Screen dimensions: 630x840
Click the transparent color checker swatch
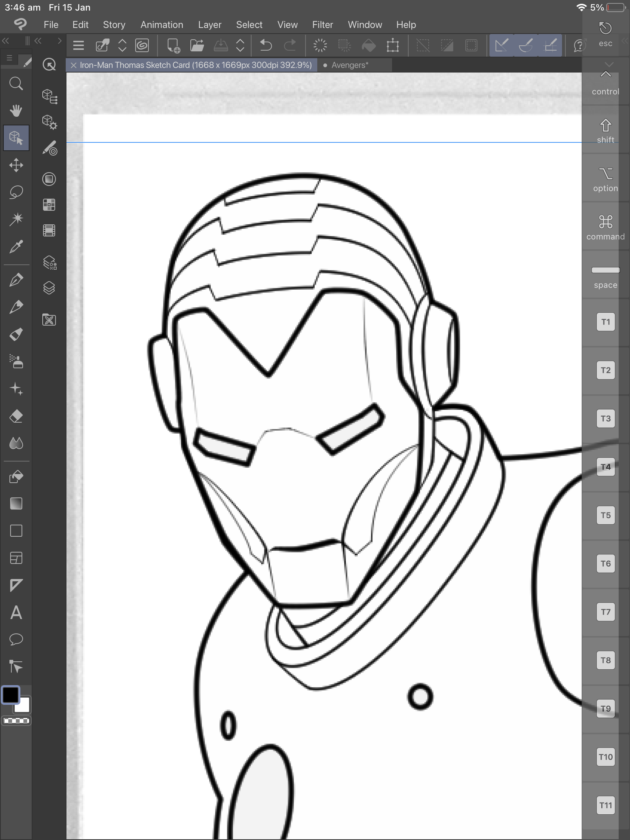16,721
